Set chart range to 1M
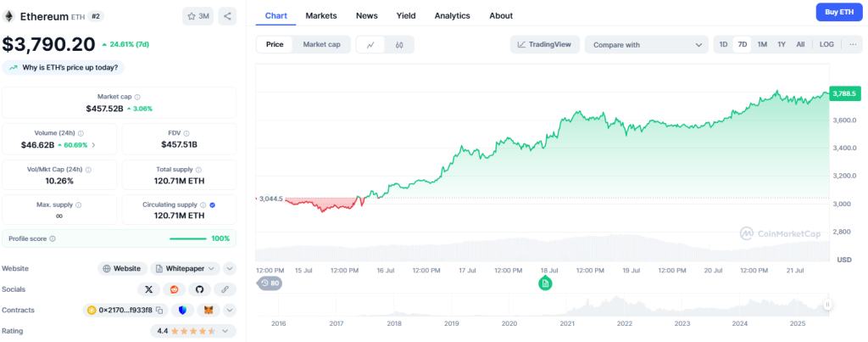Viewport: 868px width, 342px height. tap(762, 44)
